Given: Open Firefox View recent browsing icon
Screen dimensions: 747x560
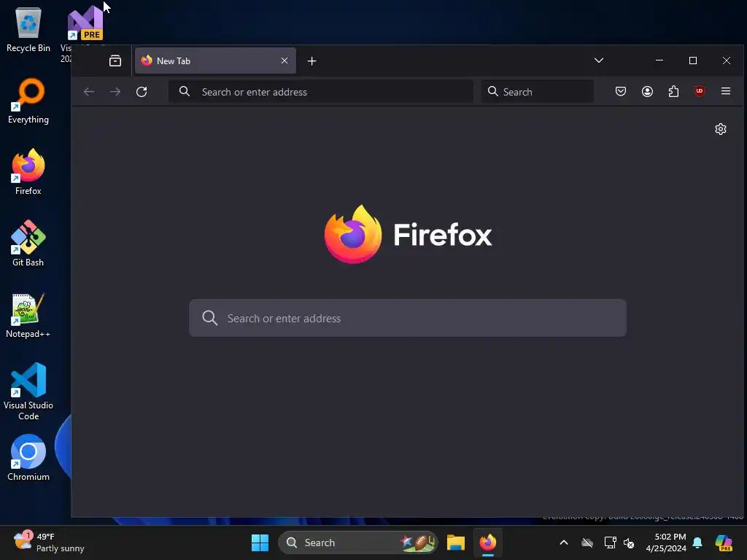Looking at the screenshot, I should 115,61.
